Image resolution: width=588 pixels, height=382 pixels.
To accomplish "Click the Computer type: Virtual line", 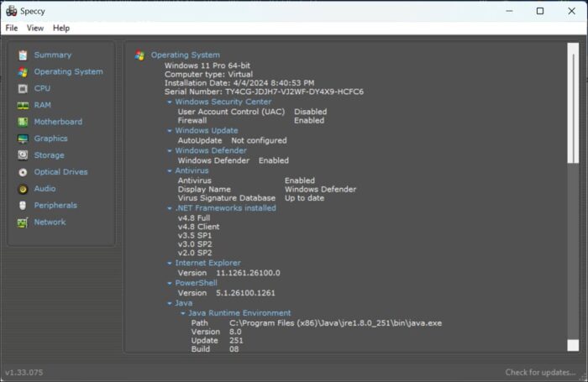I will [208, 74].
